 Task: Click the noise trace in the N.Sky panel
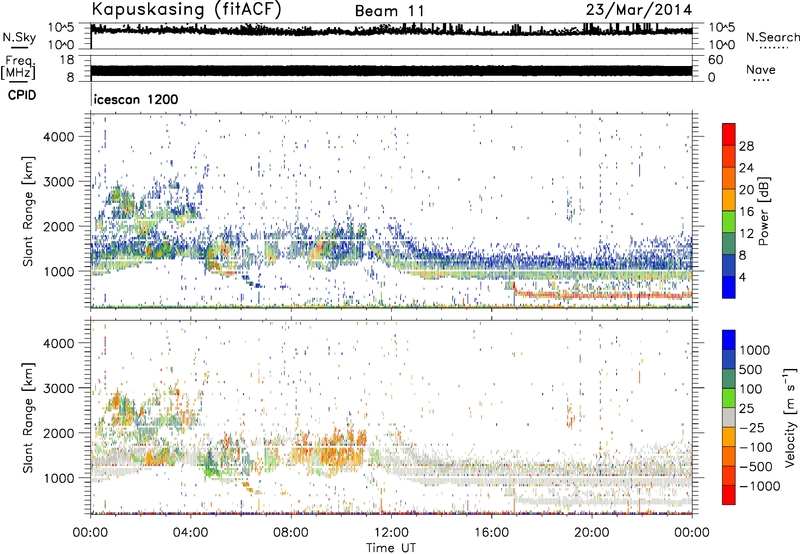coord(391,31)
